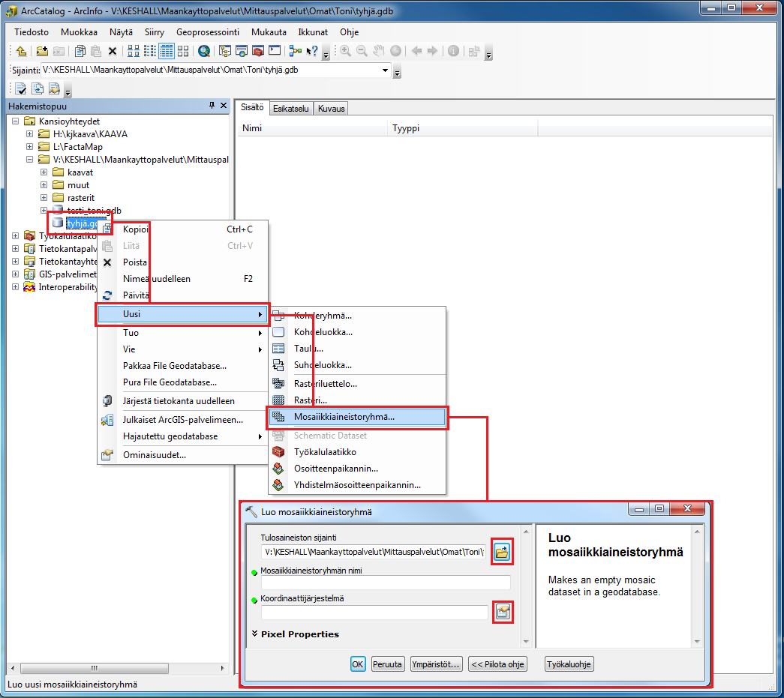The image size is (784, 698).
Task: Expand the rasterit folder node
Action: 44,197
